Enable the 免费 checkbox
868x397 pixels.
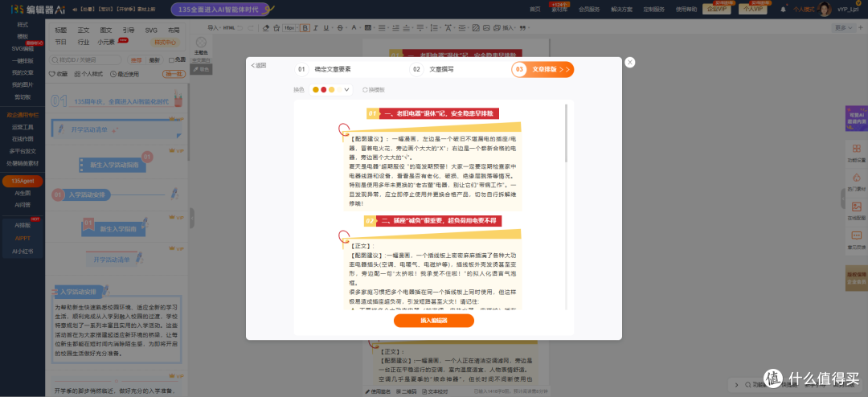pos(172,59)
